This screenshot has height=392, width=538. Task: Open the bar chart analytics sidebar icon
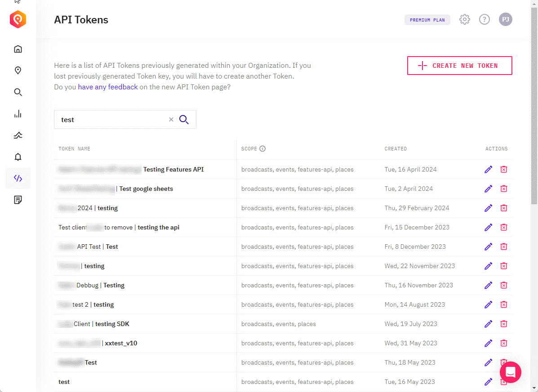(x=18, y=114)
